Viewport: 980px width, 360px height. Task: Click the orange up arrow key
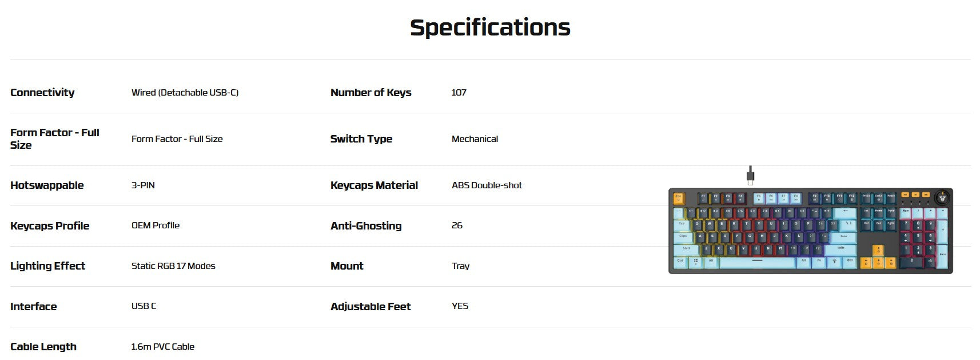tap(878, 250)
